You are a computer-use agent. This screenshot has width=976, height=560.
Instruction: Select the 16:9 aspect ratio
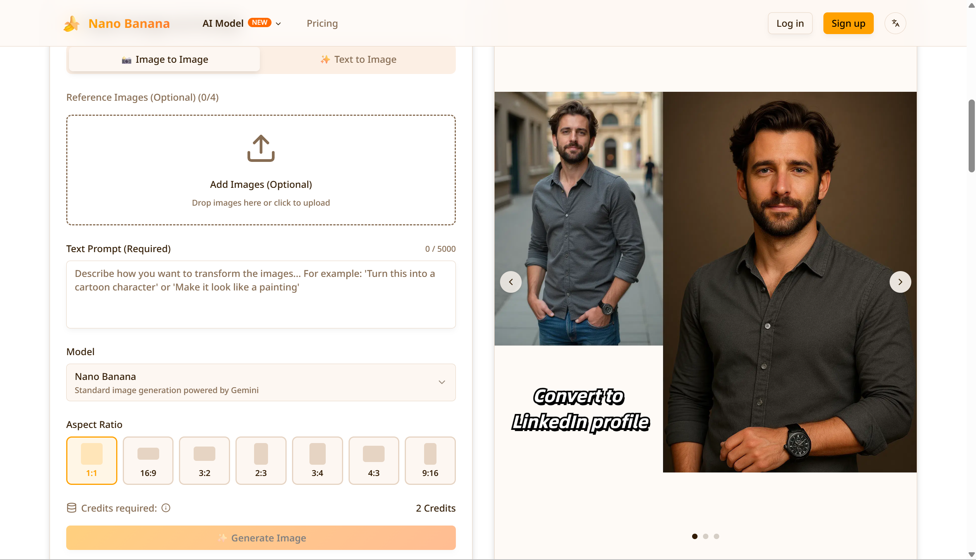(148, 460)
